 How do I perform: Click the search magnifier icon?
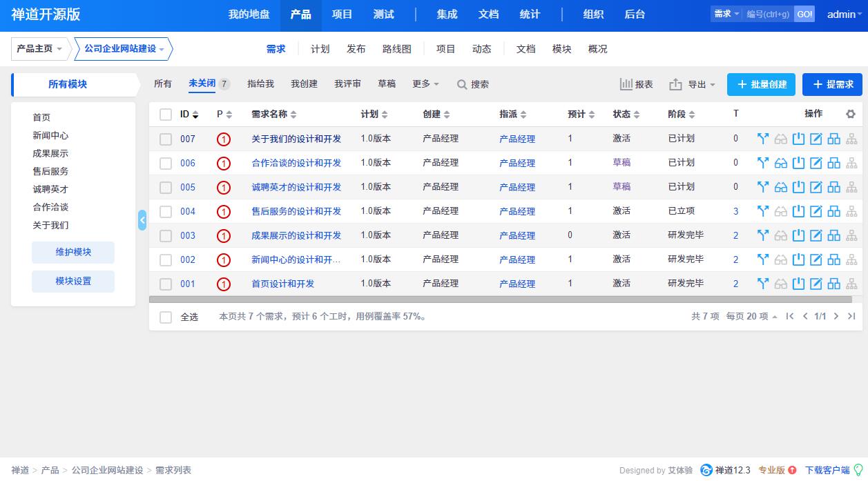(x=462, y=84)
